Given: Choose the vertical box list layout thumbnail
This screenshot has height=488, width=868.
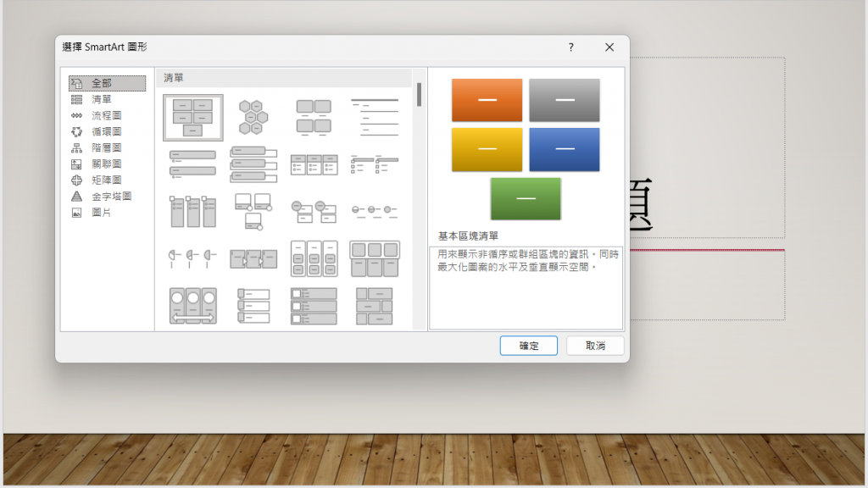Looking at the screenshot, I should 253,164.
